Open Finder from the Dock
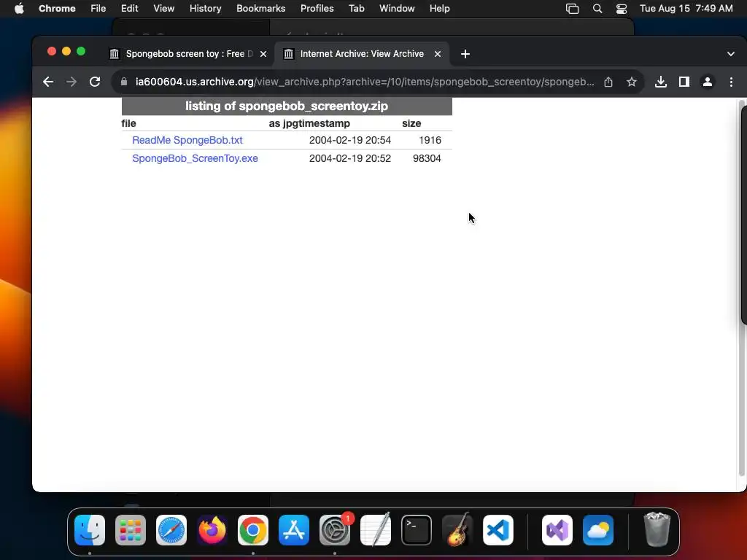This screenshot has width=747, height=560. pos(90,530)
